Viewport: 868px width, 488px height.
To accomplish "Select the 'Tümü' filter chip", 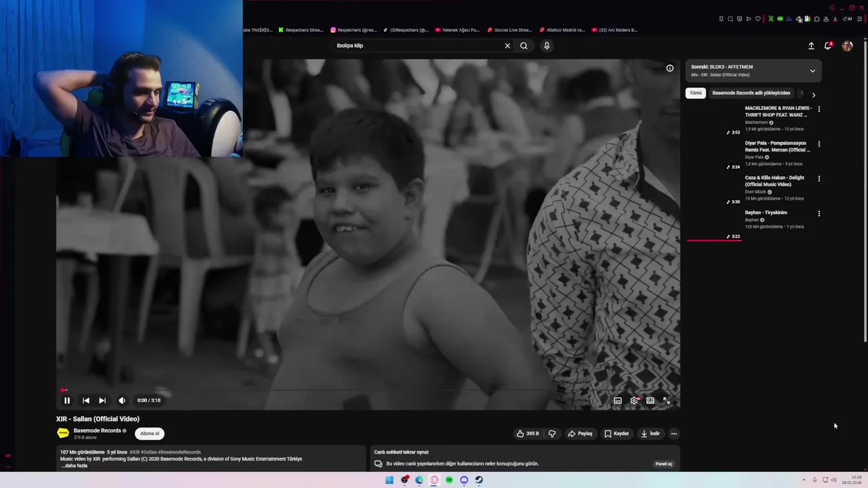I will click(x=696, y=93).
